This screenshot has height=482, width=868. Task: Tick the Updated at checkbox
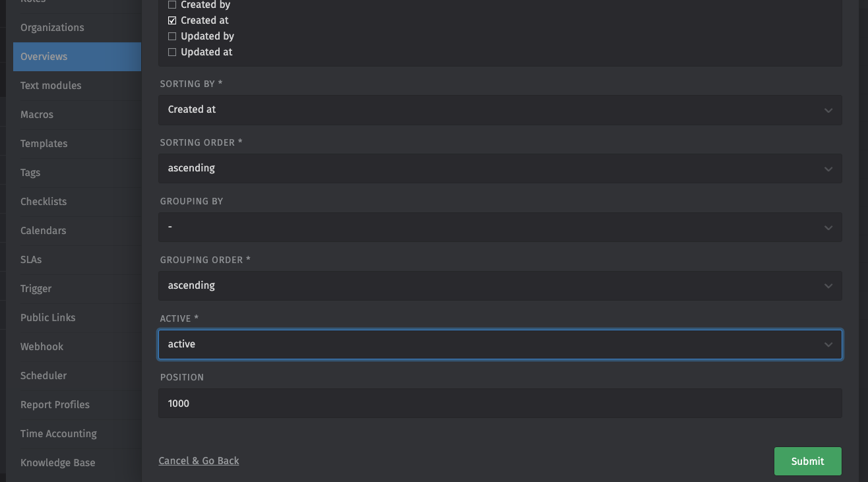172,52
